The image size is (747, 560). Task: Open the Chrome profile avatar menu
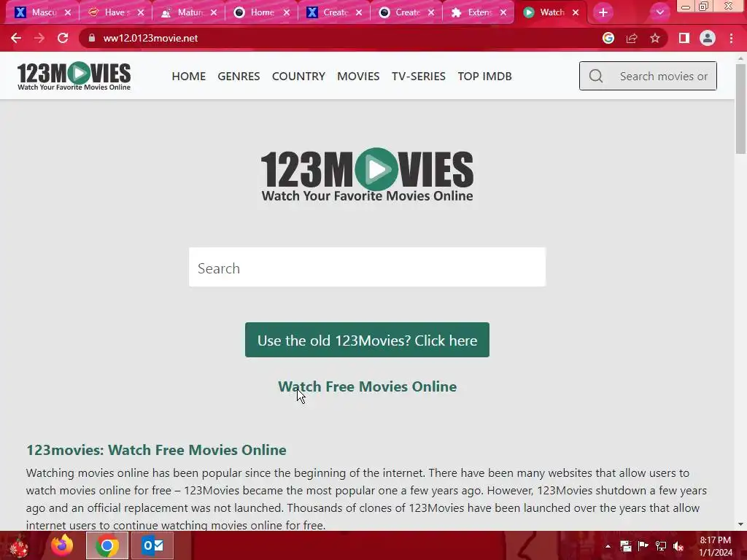click(x=708, y=38)
